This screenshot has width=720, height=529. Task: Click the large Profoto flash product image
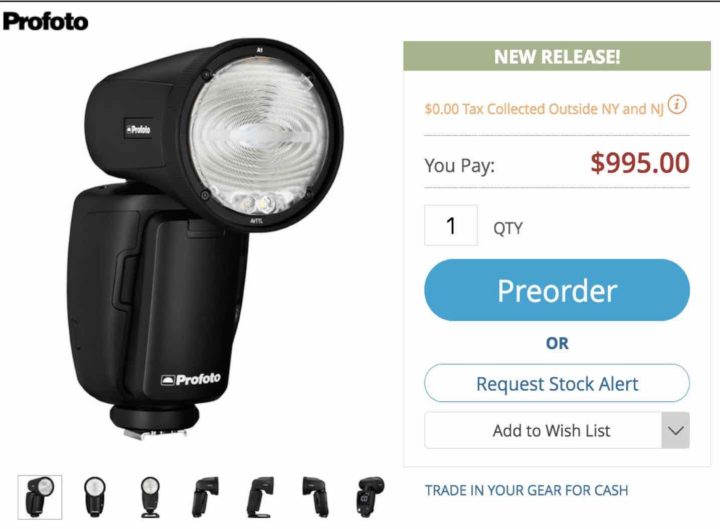[204, 239]
